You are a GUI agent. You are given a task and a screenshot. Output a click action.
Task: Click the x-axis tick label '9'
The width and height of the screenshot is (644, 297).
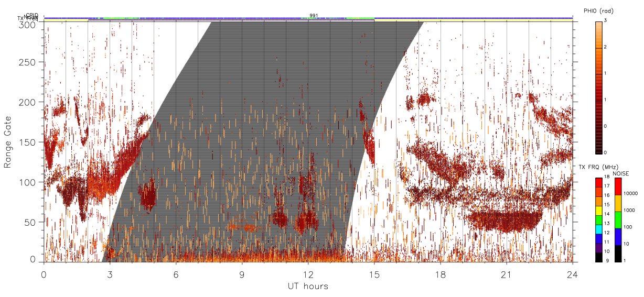242,274
